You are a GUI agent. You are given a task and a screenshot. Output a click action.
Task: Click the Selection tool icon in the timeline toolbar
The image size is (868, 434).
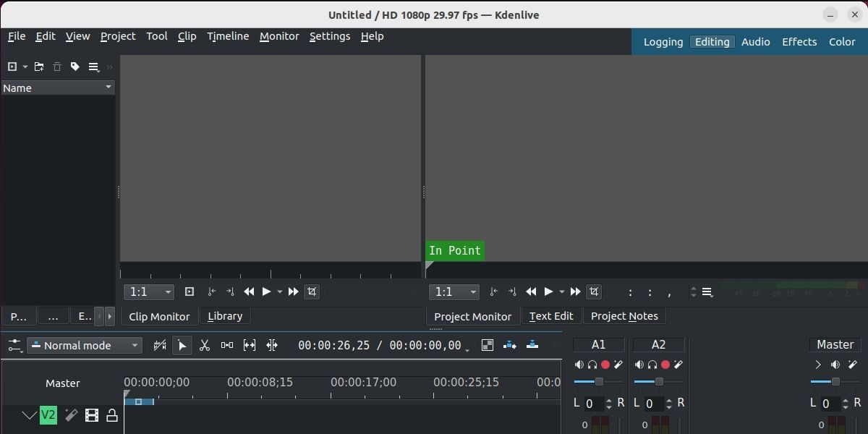tap(182, 345)
